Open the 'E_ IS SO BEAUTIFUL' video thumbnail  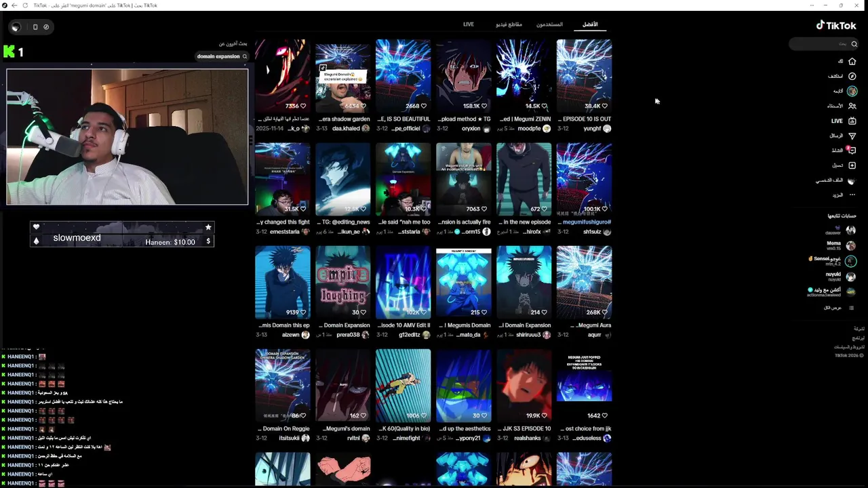point(403,75)
